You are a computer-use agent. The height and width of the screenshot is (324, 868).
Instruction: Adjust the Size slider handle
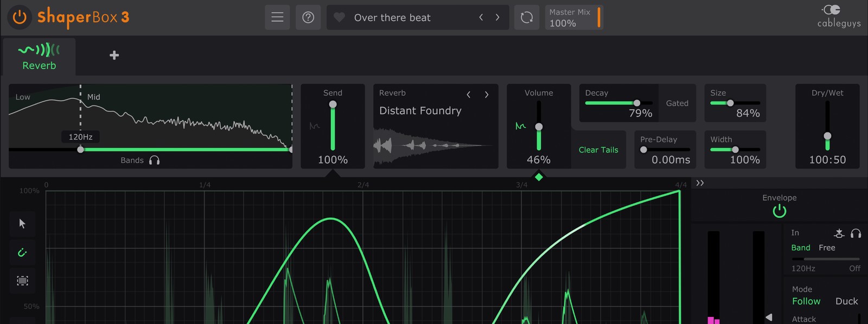click(730, 103)
